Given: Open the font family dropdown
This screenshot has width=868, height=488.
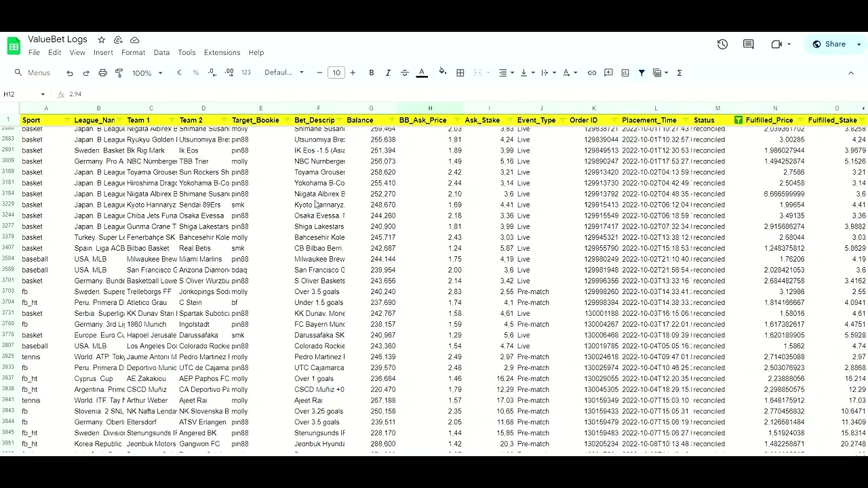Looking at the screenshot, I should pos(284,73).
